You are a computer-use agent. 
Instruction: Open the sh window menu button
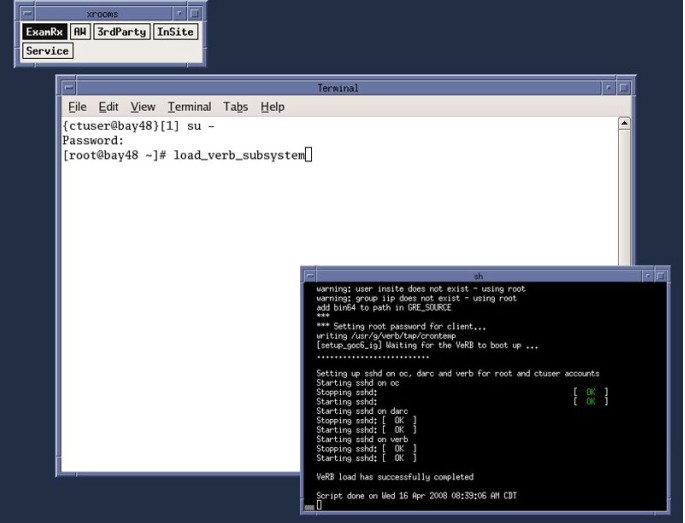pos(311,275)
